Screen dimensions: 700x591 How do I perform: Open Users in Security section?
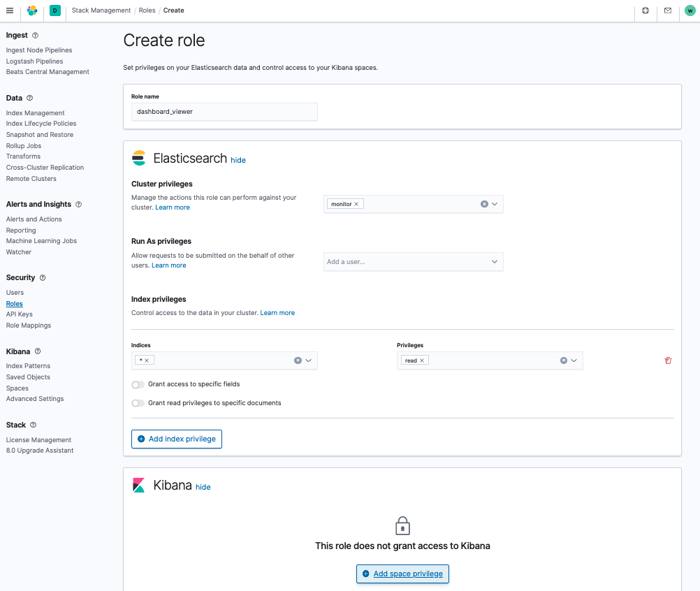[15, 293]
